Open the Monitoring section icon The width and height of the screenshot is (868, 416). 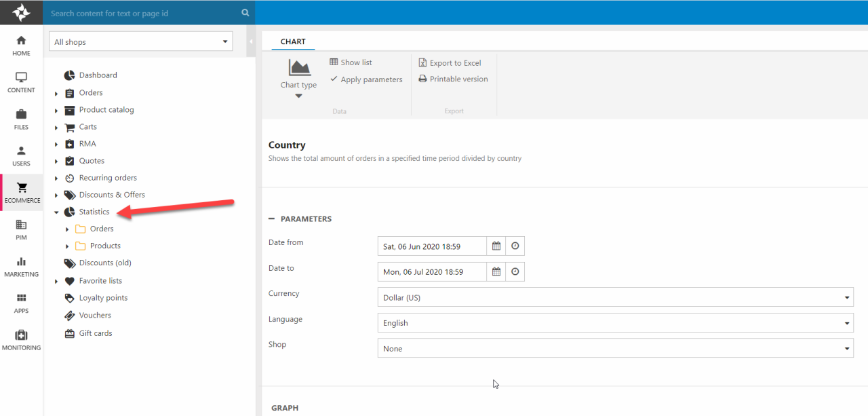coord(21,340)
